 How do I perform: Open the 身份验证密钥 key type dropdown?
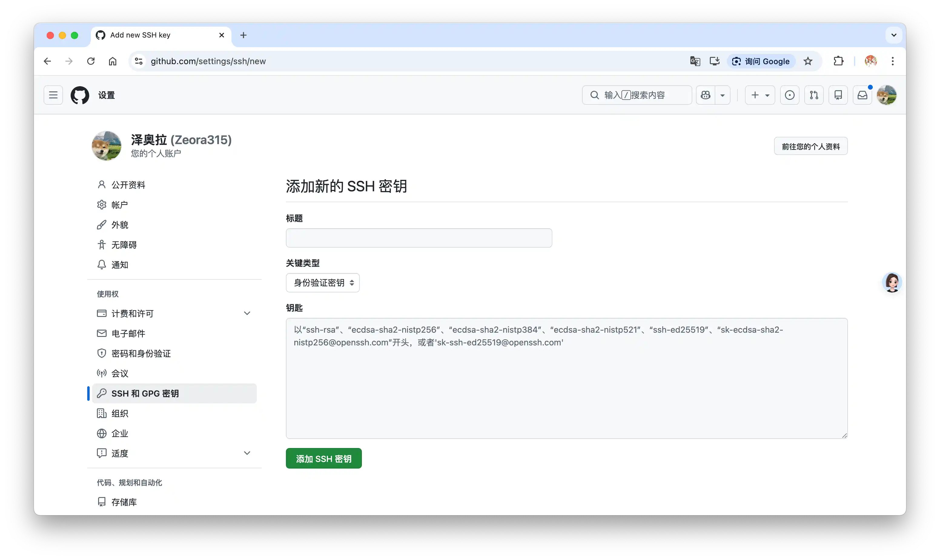[x=323, y=283]
